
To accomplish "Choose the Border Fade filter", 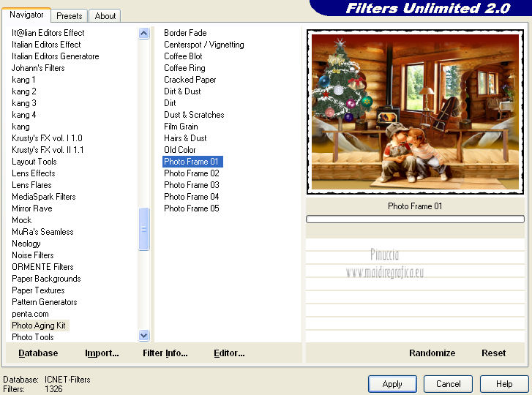I will click(x=185, y=33).
